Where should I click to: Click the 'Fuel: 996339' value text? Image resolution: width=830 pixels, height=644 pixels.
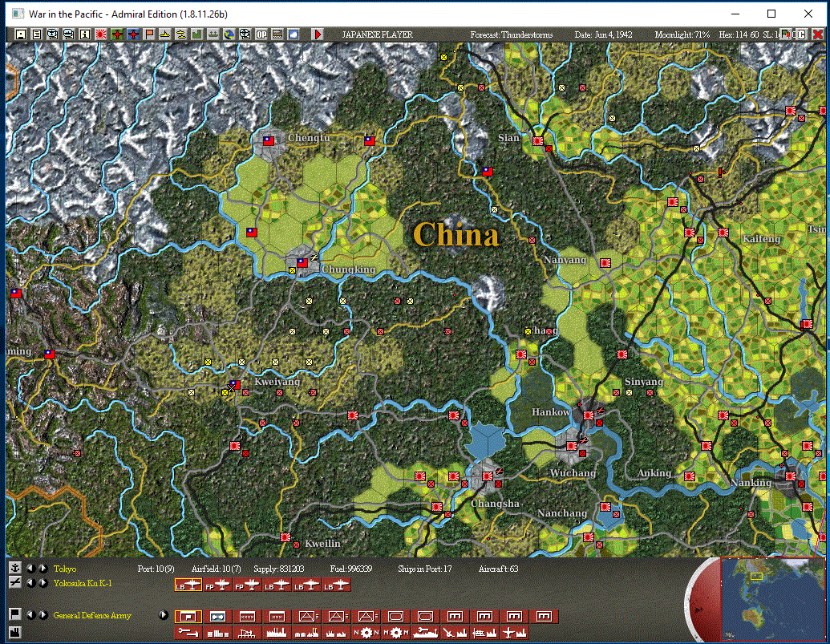click(x=351, y=569)
